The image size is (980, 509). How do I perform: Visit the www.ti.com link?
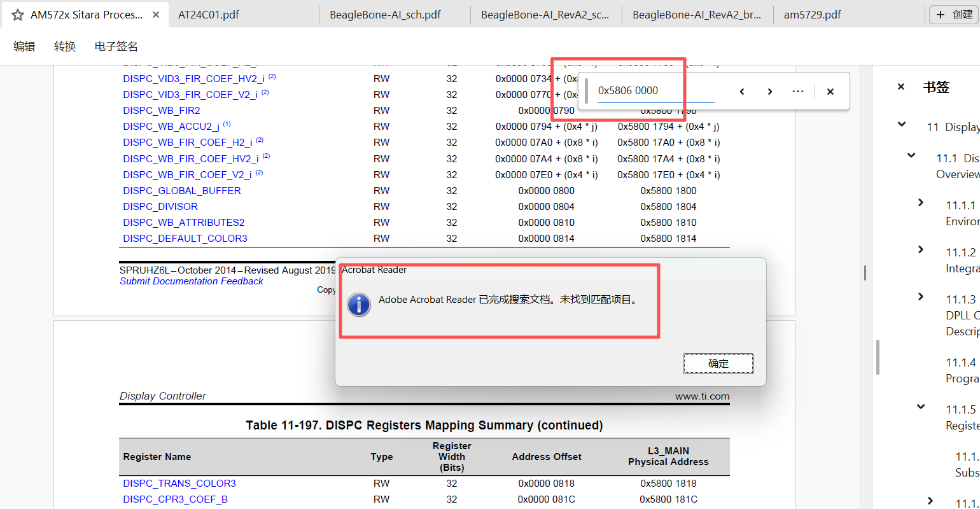pyautogui.click(x=703, y=396)
